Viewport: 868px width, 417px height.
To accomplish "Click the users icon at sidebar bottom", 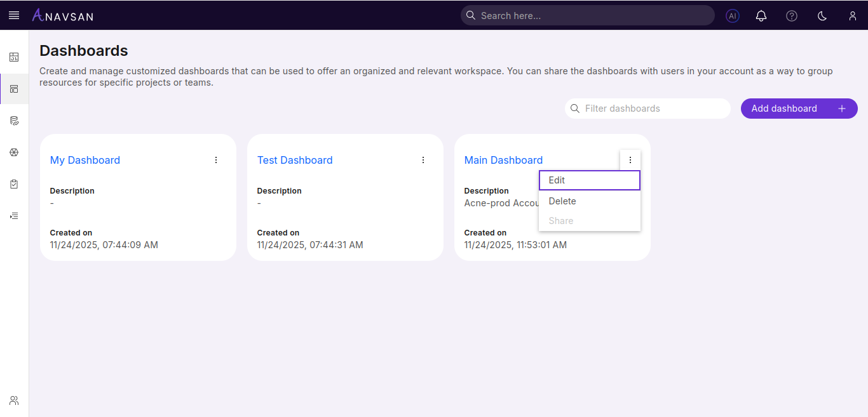I will 14,400.
